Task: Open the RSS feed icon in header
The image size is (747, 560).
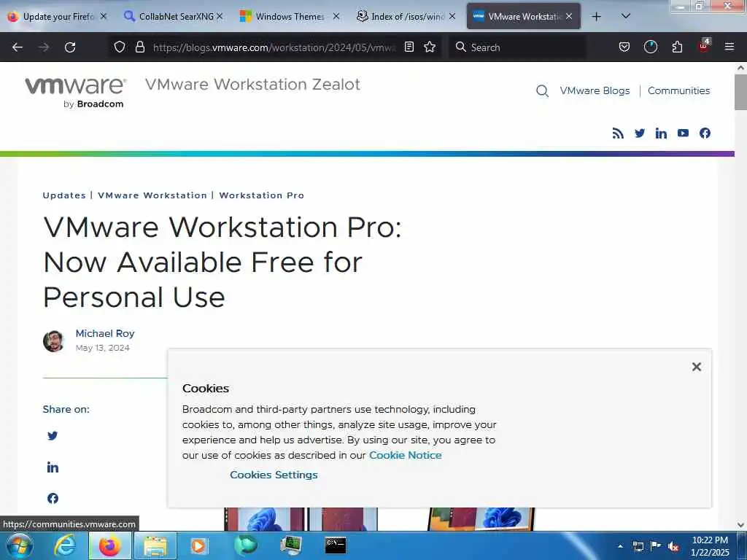Action: (x=618, y=133)
